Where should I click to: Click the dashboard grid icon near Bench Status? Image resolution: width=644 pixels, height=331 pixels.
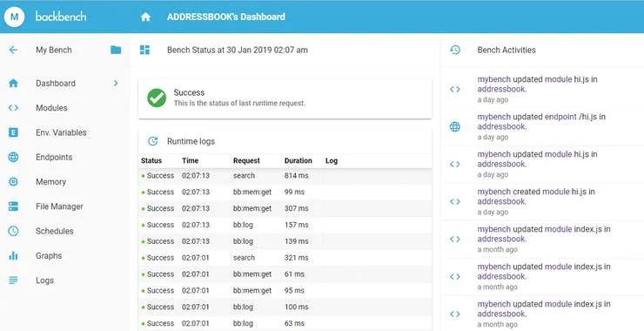[144, 51]
